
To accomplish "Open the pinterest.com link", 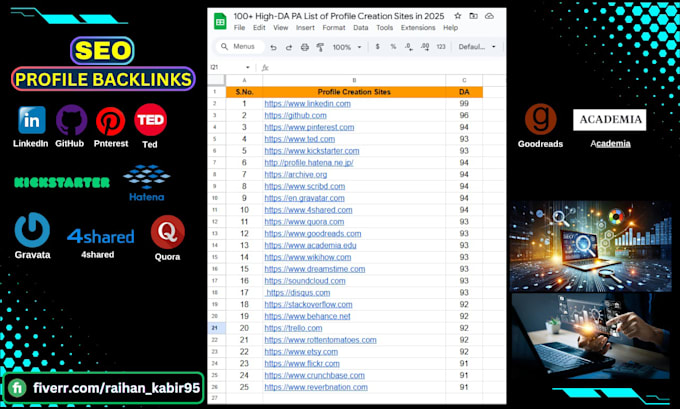I will [309, 127].
